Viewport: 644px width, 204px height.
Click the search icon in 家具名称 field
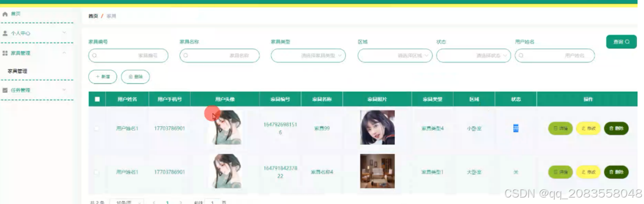[186, 56]
